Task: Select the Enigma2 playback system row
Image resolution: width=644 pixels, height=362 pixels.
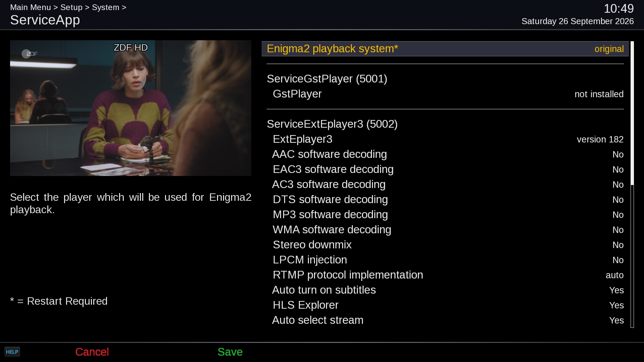Action: pos(445,49)
